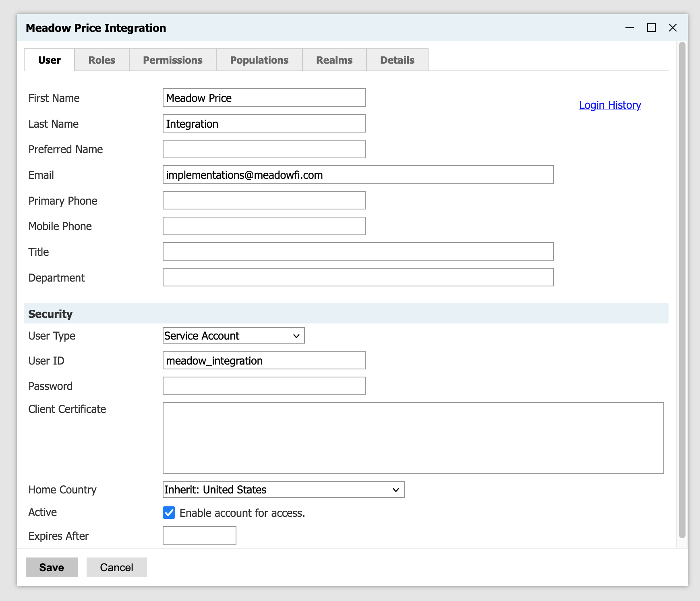
Task: Select the Populations tab
Action: coord(259,60)
